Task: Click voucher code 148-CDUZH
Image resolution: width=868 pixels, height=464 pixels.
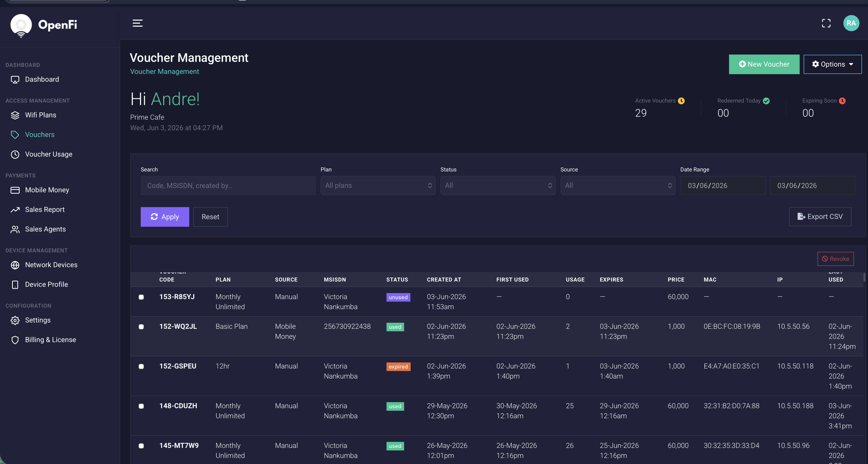Action: coord(178,406)
